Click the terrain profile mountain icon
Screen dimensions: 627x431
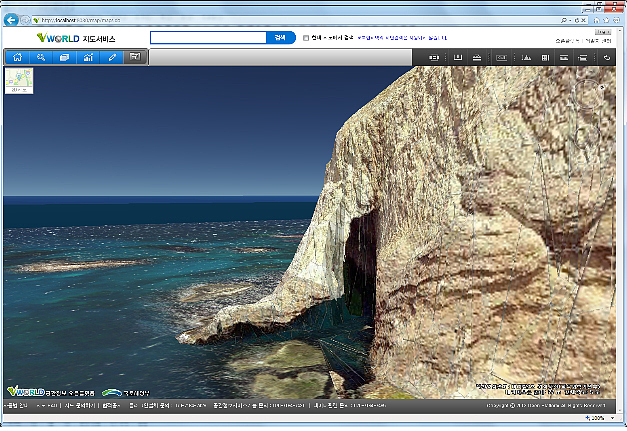coord(526,58)
